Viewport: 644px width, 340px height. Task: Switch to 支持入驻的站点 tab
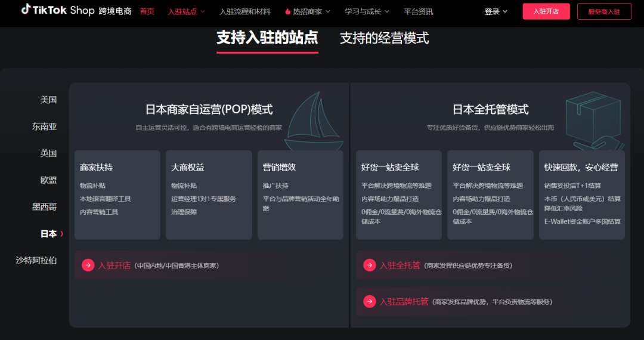pos(267,38)
